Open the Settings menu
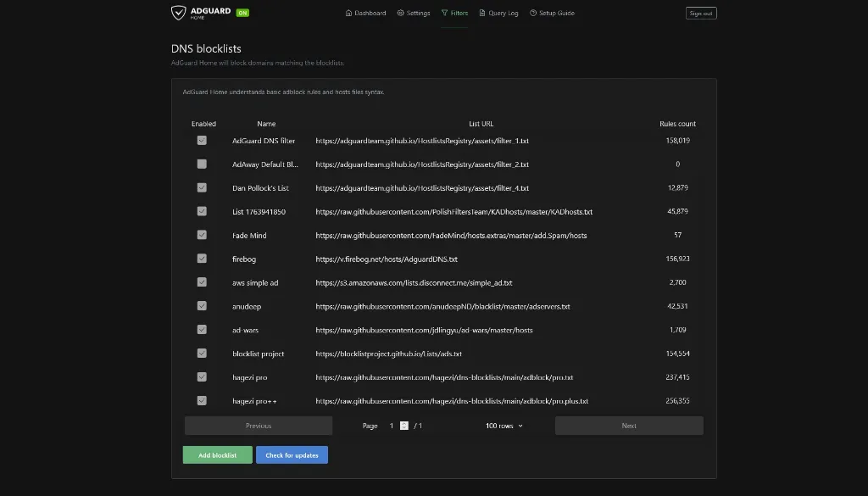Image resolution: width=868 pixels, height=496 pixels. 414,13
